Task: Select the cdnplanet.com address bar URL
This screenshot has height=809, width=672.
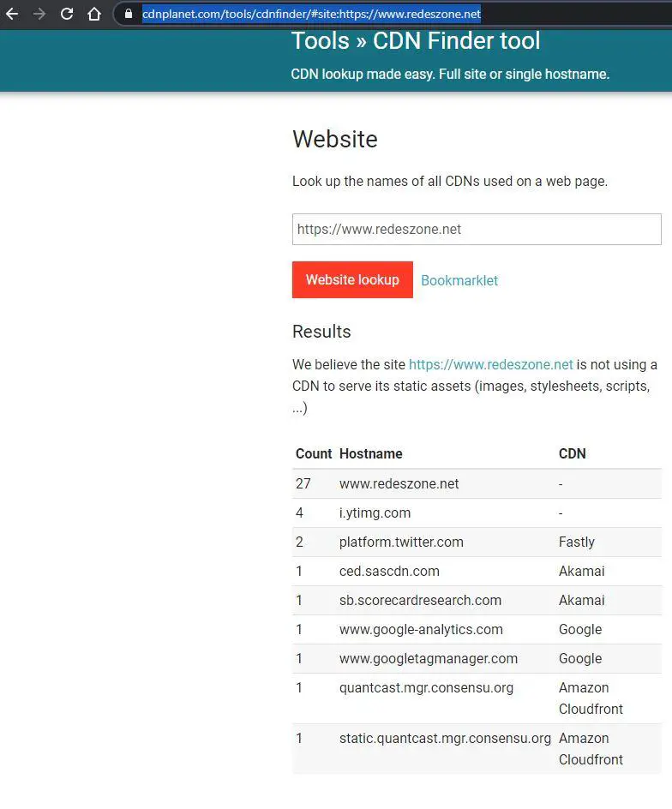Action: click(x=311, y=14)
